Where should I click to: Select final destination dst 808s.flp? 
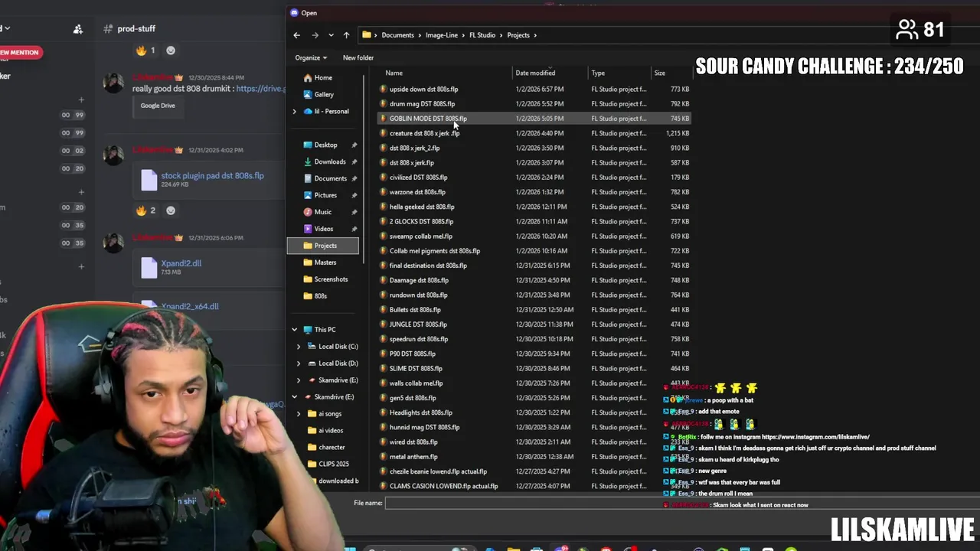pyautogui.click(x=428, y=266)
